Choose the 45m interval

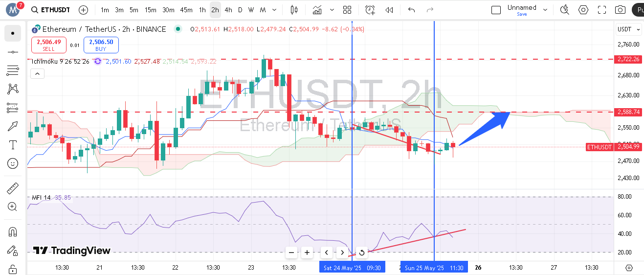click(x=186, y=10)
